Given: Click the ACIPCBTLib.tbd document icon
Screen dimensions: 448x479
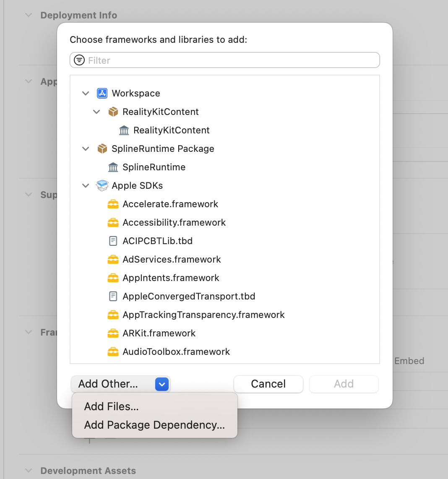Looking at the screenshot, I should pos(113,241).
